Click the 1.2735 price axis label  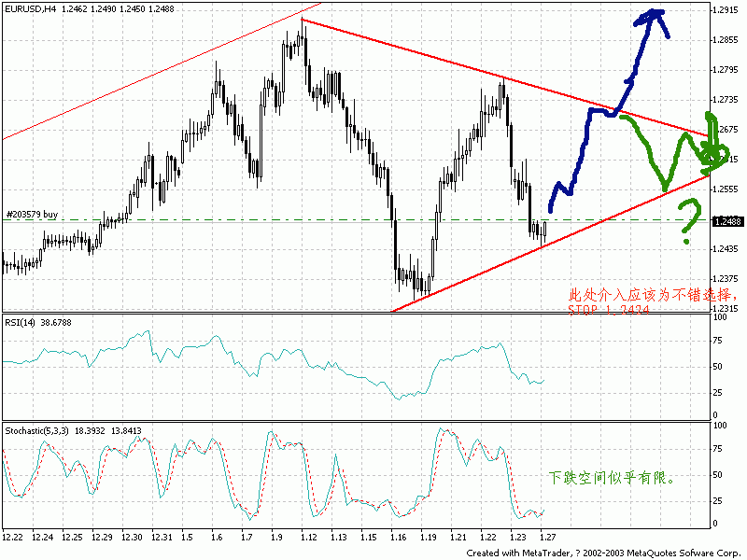tap(726, 100)
